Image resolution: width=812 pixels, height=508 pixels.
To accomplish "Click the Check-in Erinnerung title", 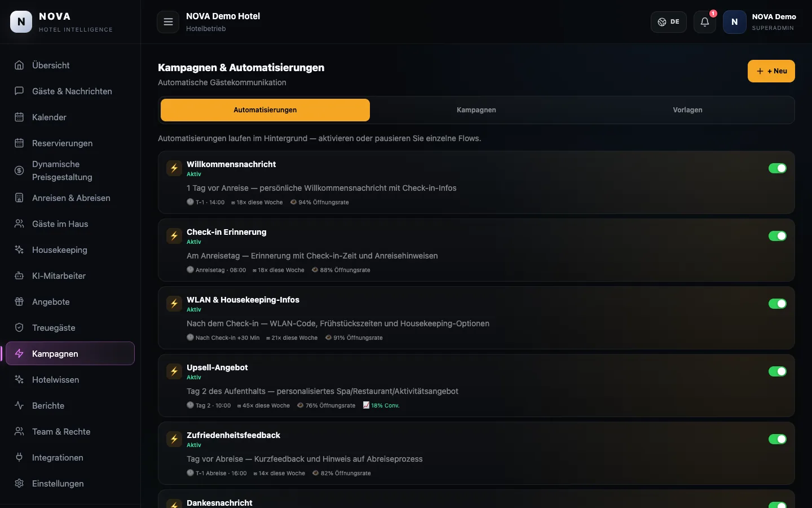I will 227,232.
